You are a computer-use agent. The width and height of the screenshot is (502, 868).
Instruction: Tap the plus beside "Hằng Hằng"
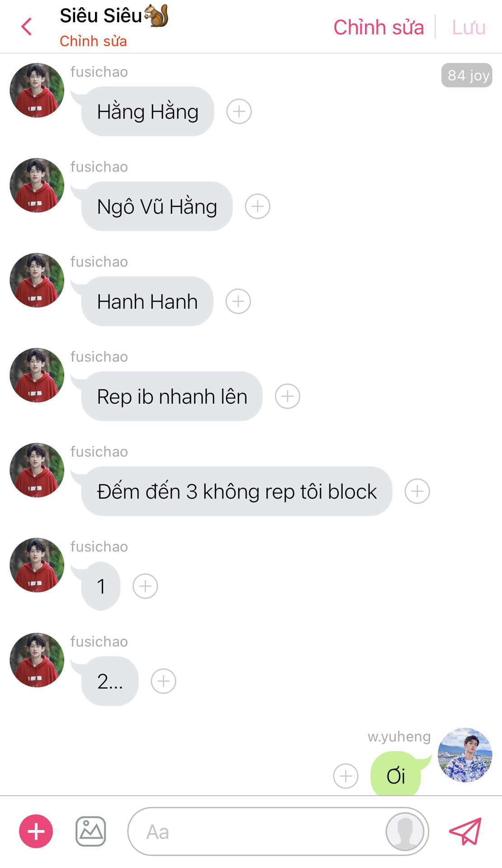(239, 111)
